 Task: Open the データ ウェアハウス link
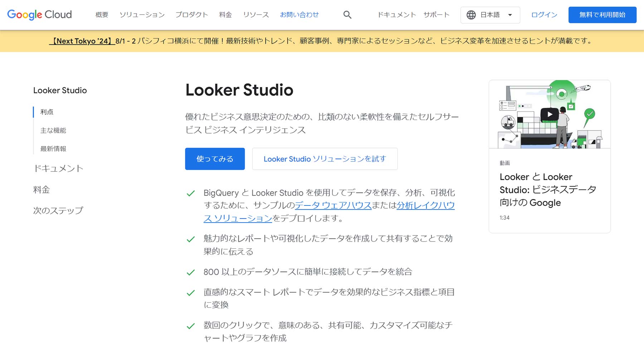[333, 205]
